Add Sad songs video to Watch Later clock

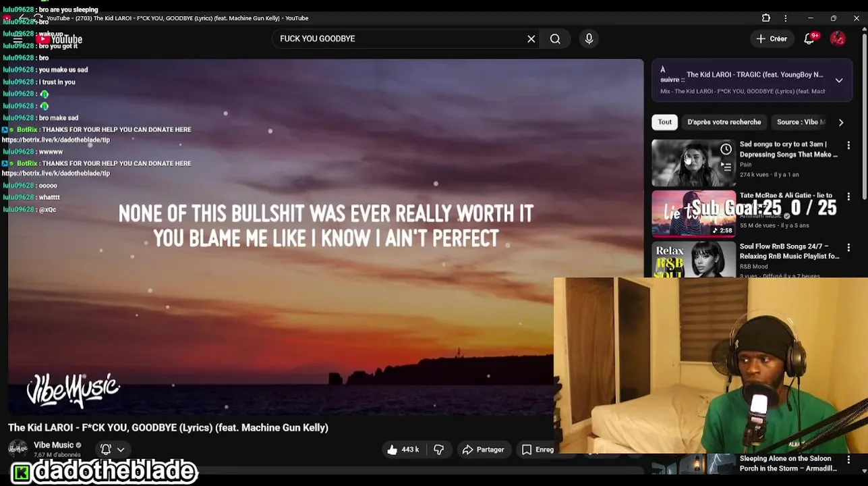(726, 149)
